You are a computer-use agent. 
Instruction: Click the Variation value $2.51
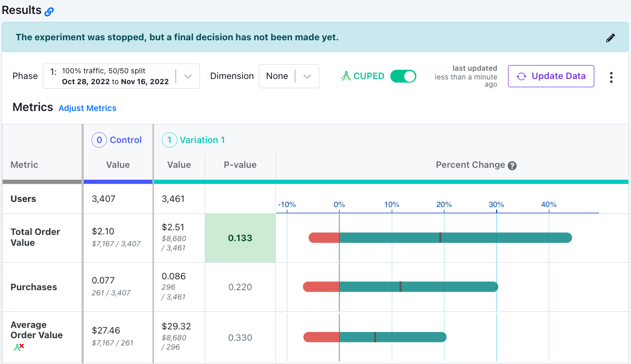(x=173, y=227)
